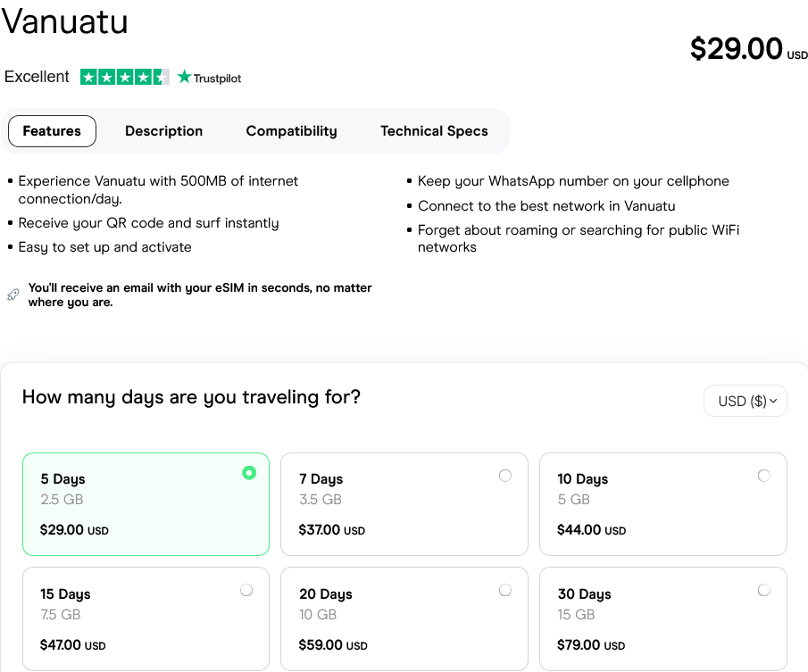Viewport: 808px width, 672px height.
Task: Open the USD ($) currency dropdown
Action: [x=746, y=402]
